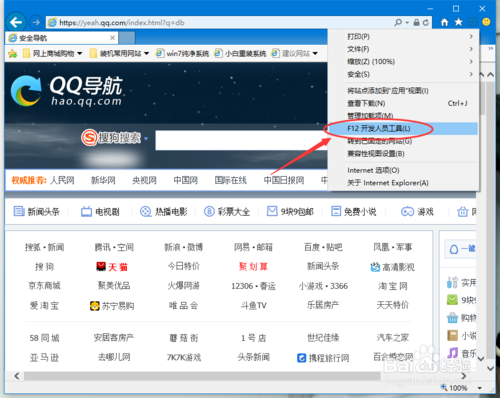The height and width of the screenshot is (398, 500).
Task: Open the 打印(P) submenu
Action: [x=403, y=36]
